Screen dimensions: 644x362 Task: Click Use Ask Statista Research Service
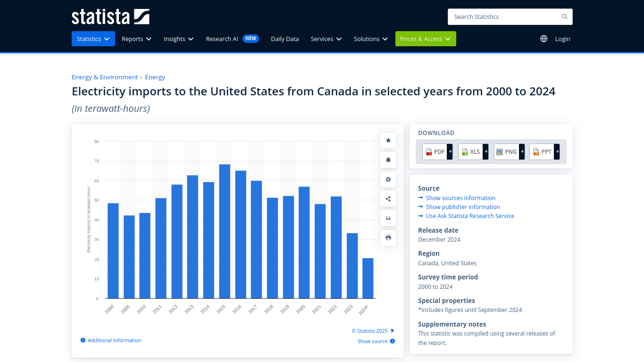click(470, 216)
